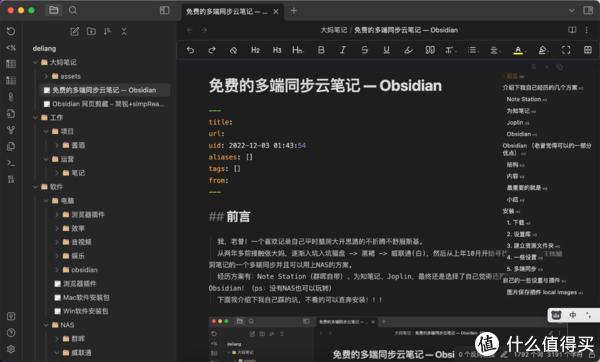Viewport: 600px width, 362px height.
Task: Click the 前言 heading in editor
Action: click(238, 217)
